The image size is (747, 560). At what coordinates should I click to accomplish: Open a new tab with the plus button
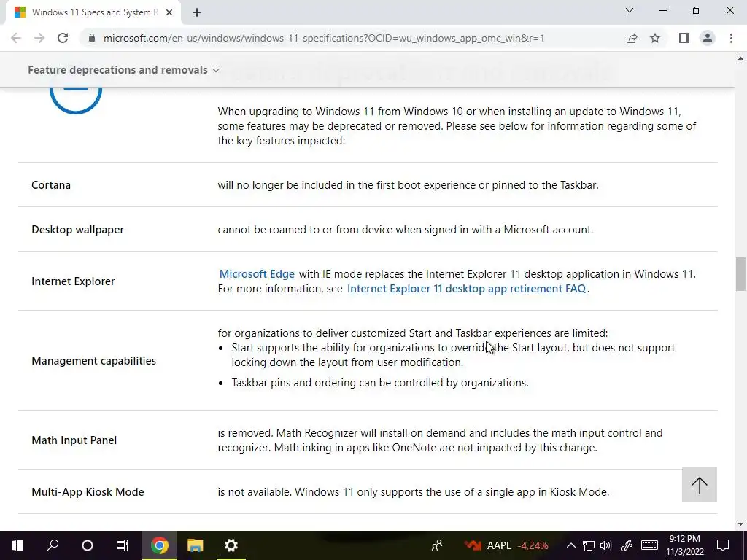pos(197,13)
